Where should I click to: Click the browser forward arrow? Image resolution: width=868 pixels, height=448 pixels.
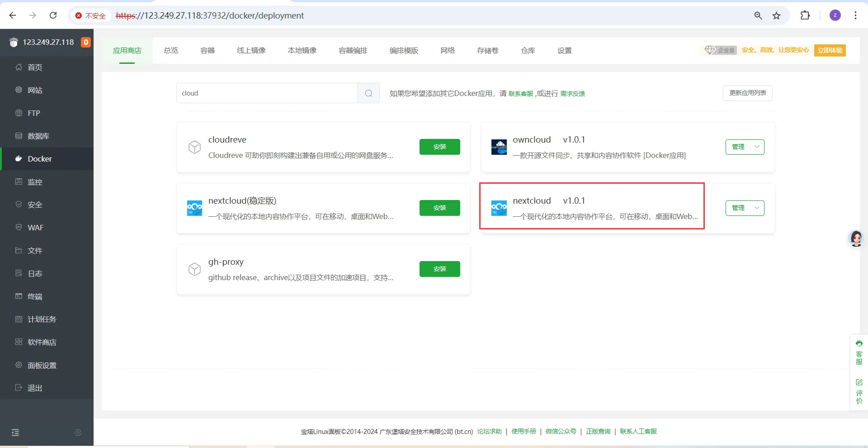(33, 15)
